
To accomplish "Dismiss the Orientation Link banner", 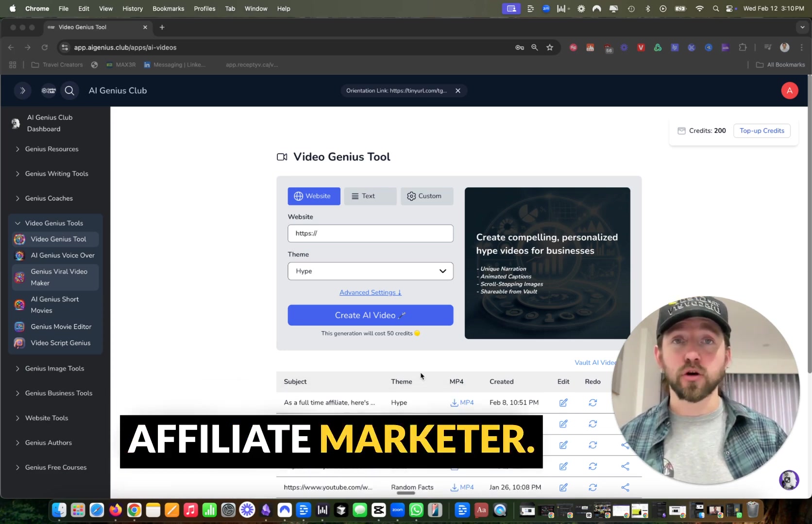I will click(x=457, y=91).
